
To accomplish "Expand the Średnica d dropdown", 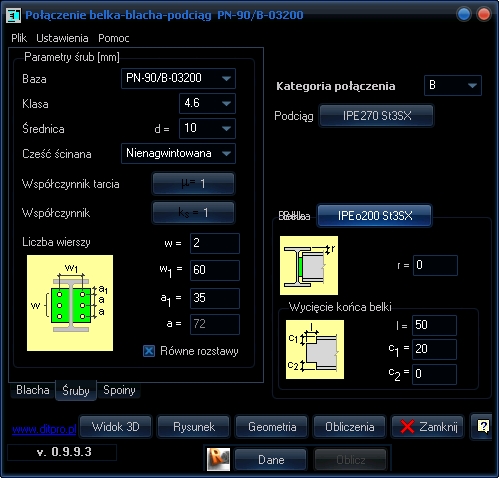I will coord(207,128).
